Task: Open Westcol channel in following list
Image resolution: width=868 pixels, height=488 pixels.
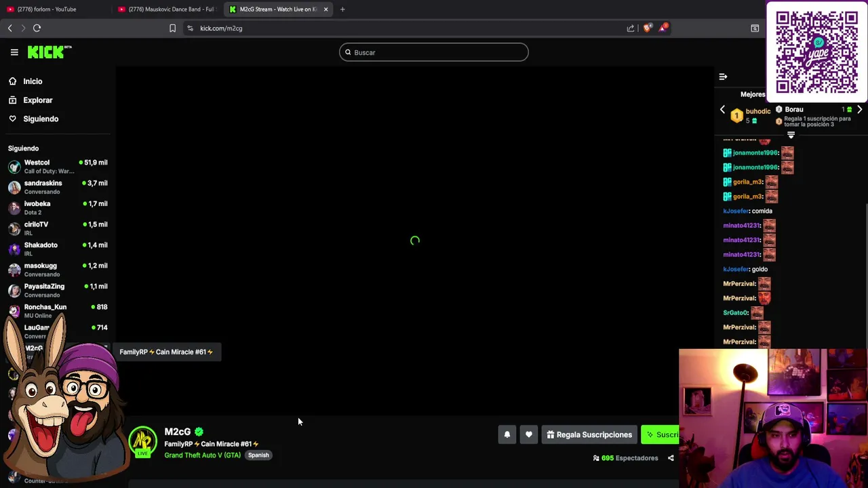Action: tap(58, 167)
